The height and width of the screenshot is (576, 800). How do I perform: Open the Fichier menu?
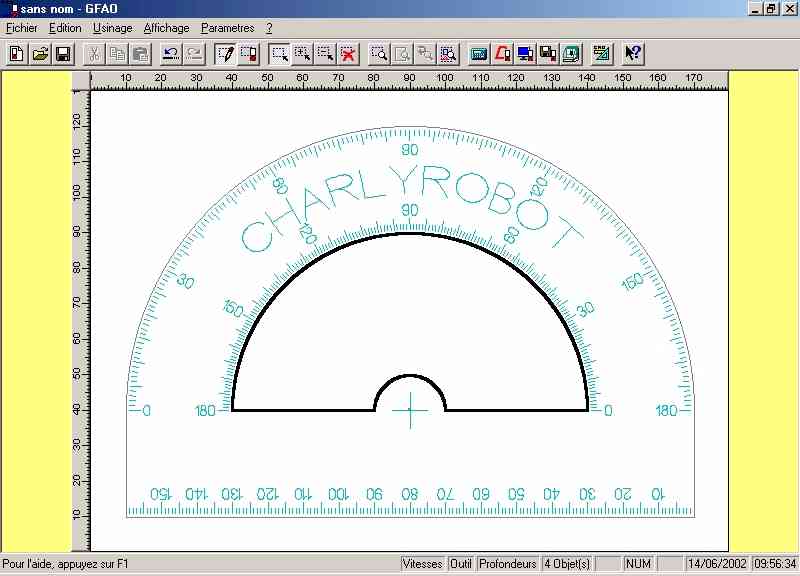click(22, 28)
